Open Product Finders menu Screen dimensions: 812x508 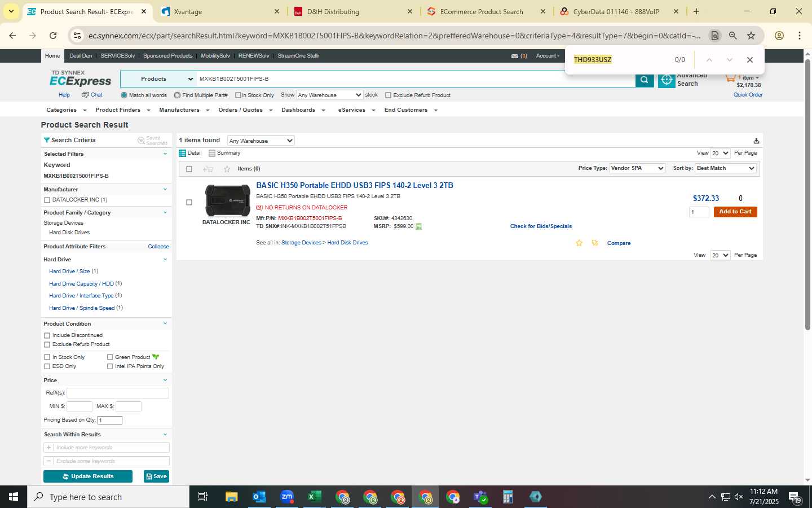[122, 110]
